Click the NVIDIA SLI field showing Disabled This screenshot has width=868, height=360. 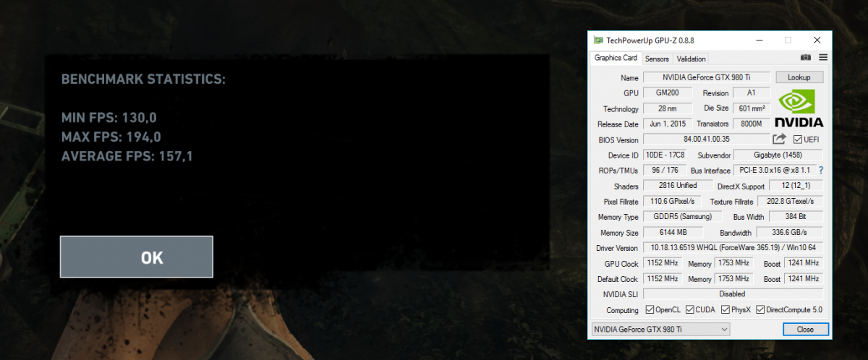(733, 294)
